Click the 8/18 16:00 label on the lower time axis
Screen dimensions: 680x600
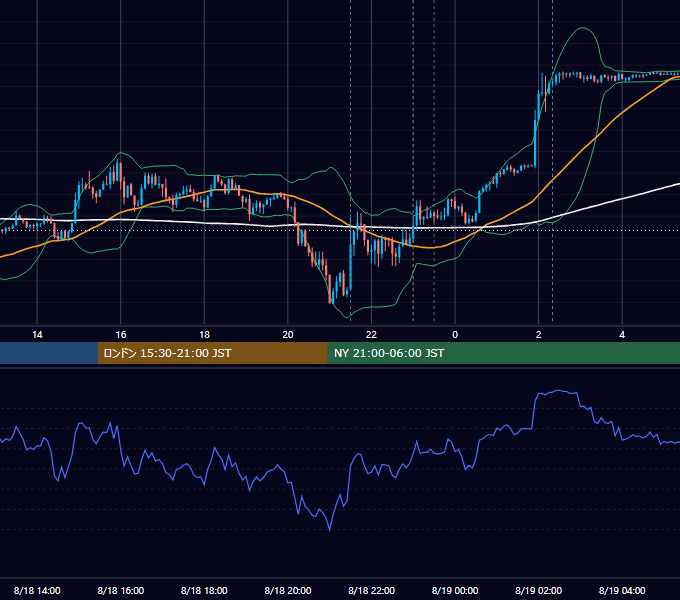[121, 590]
